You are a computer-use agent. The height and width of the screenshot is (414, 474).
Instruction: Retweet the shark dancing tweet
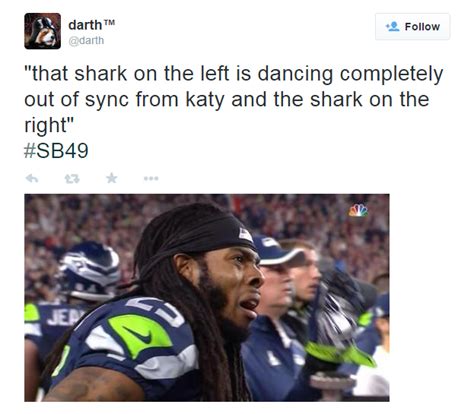click(x=72, y=179)
